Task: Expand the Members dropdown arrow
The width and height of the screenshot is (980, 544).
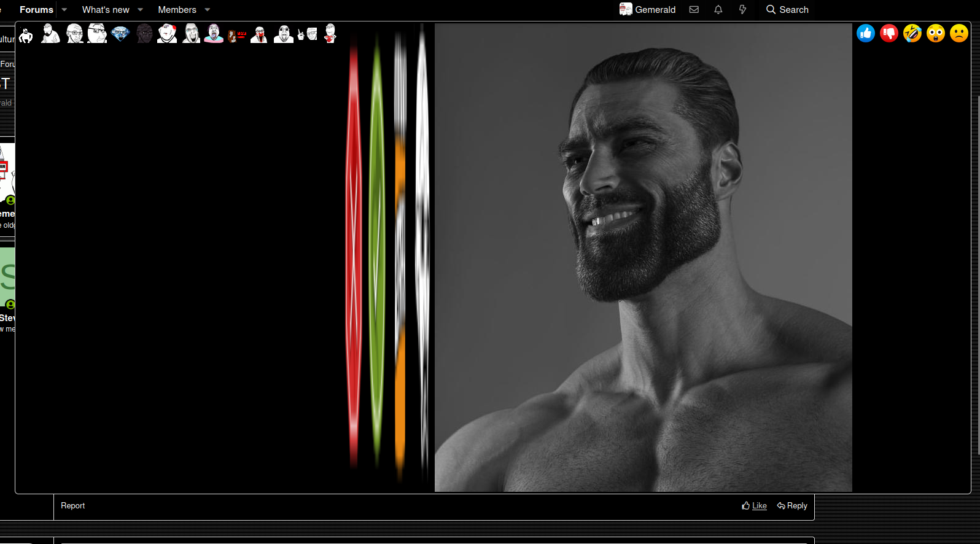Action: (x=208, y=10)
